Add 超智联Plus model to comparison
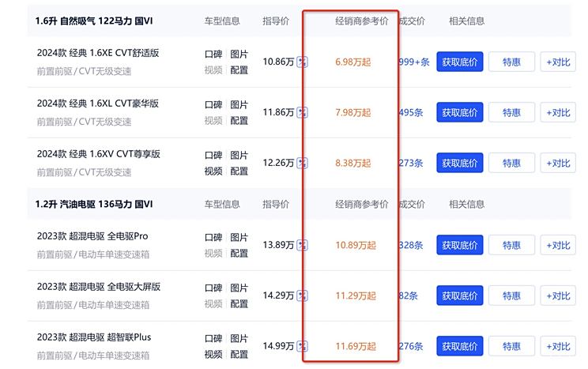 coord(558,346)
